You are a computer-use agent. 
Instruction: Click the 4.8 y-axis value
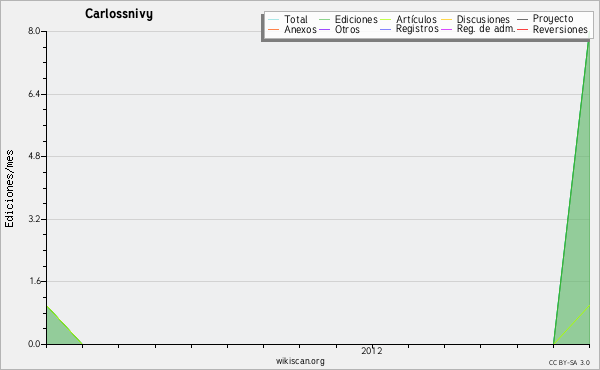tap(34, 156)
